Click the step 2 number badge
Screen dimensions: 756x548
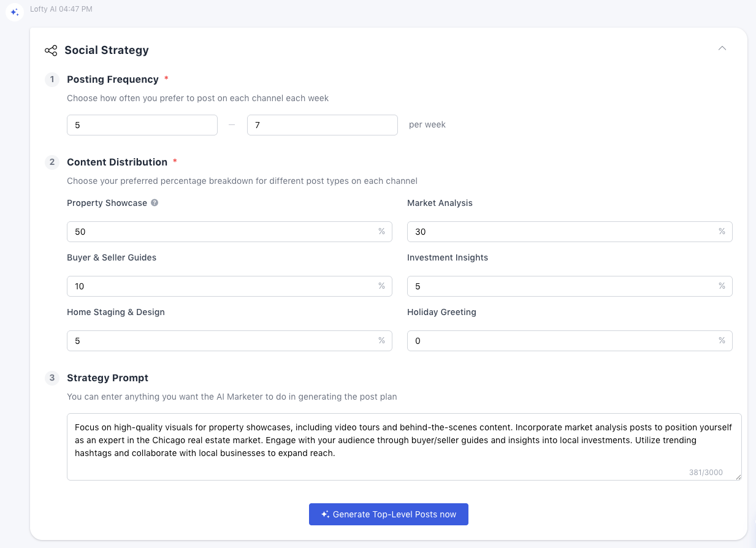52,162
